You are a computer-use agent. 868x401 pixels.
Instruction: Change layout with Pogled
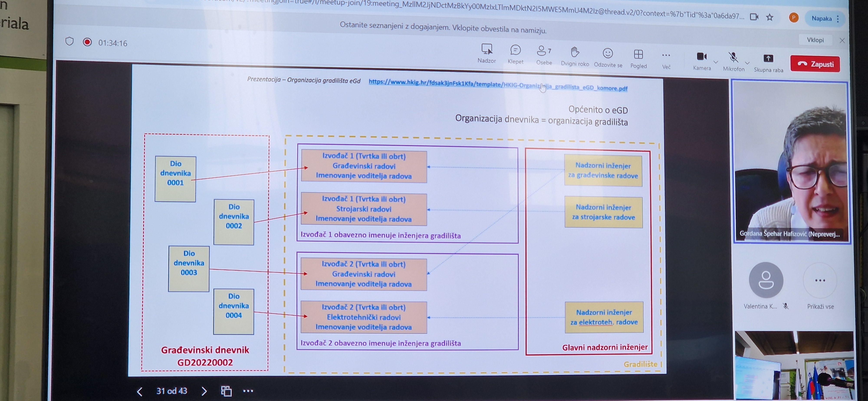639,59
